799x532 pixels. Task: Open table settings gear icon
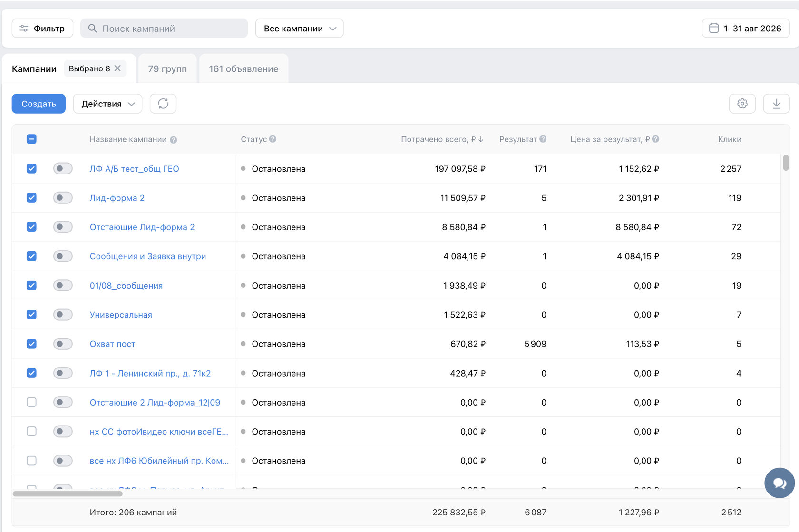[742, 104]
